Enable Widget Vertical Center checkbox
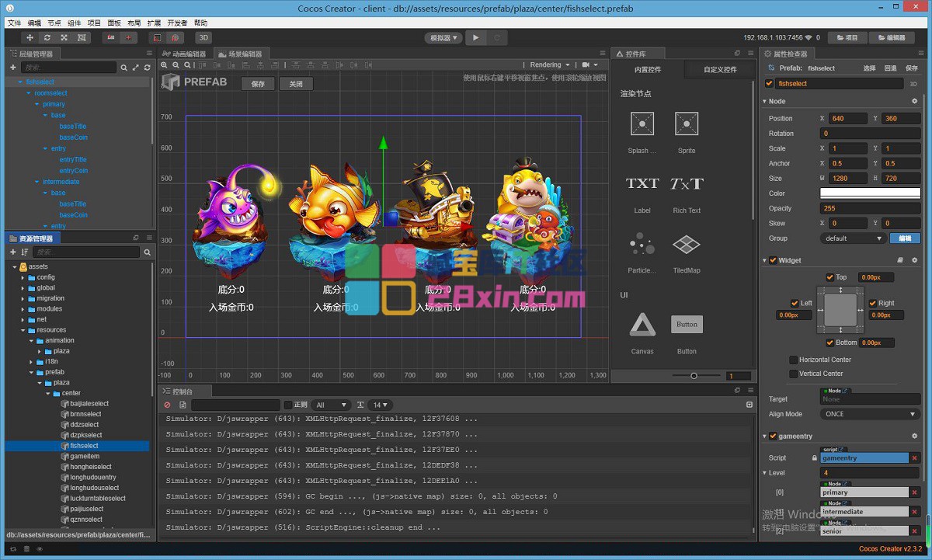Screen dimensions: 932x560 pos(793,374)
